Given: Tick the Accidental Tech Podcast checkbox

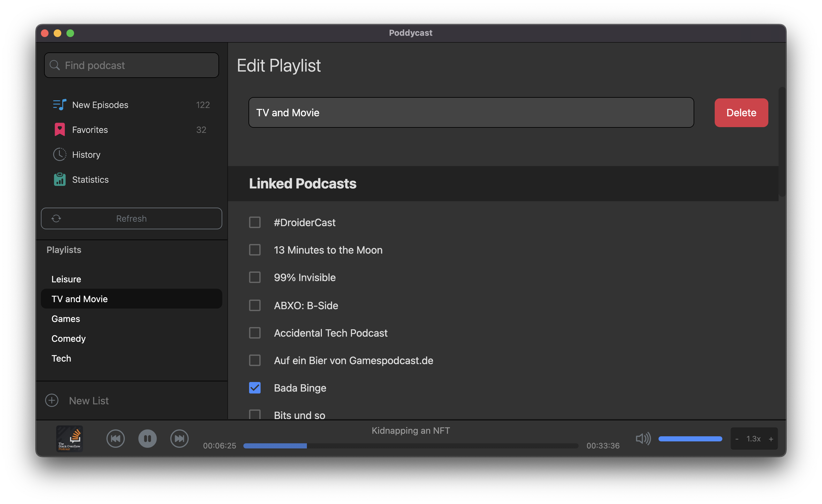Looking at the screenshot, I should (x=255, y=332).
